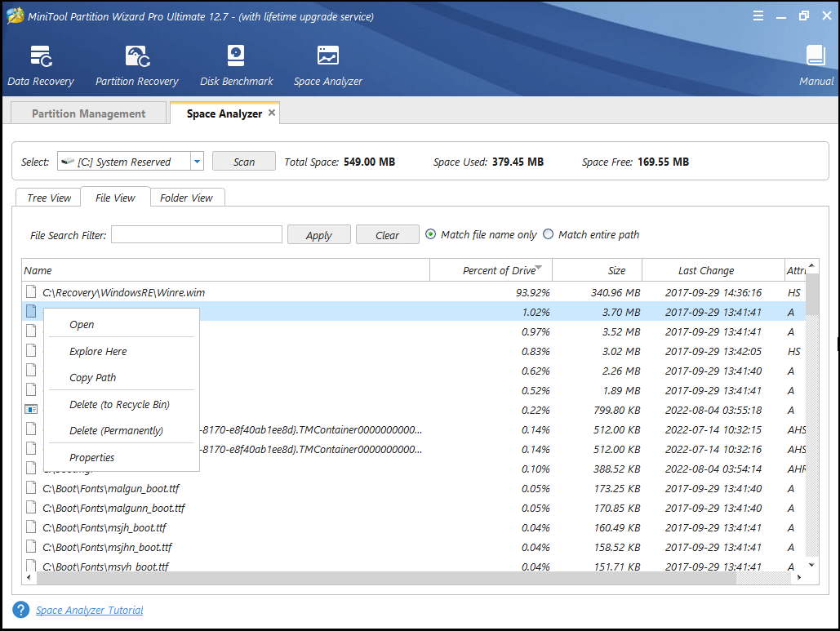Select the Match entire path radio button

tap(549, 234)
